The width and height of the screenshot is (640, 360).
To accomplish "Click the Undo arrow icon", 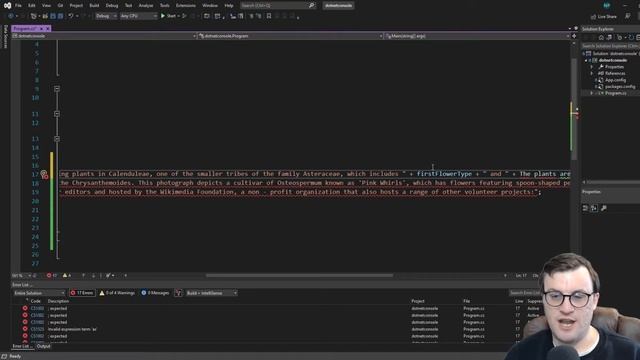I will [71, 16].
